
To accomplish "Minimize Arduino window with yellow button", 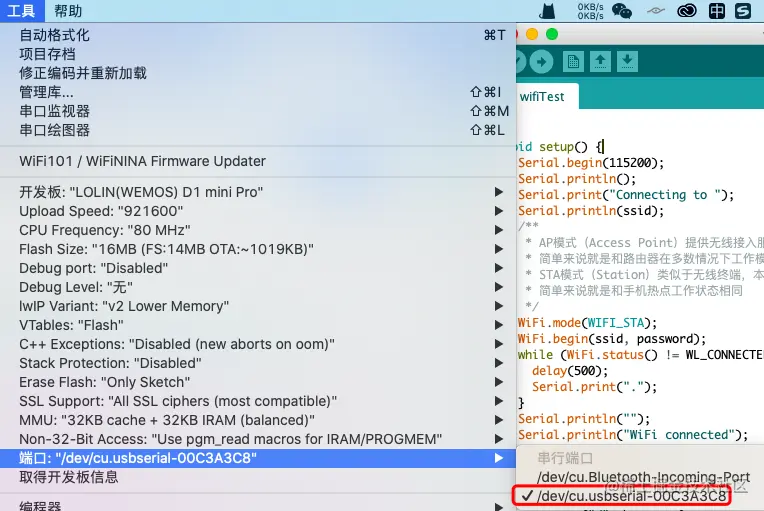I will point(532,34).
